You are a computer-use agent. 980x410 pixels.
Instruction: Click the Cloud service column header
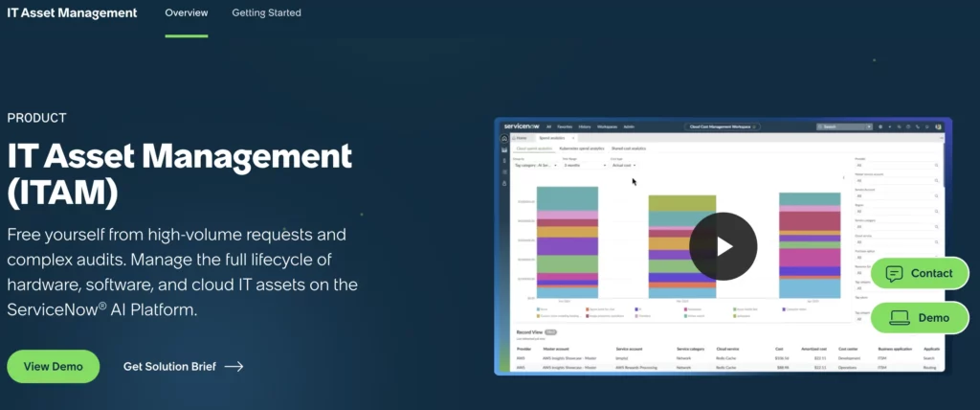tap(727, 349)
